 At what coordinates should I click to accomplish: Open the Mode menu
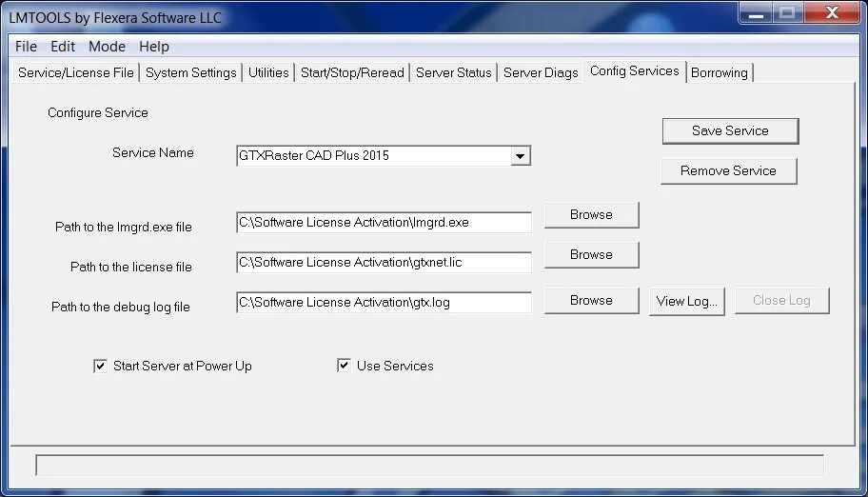[107, 47]
